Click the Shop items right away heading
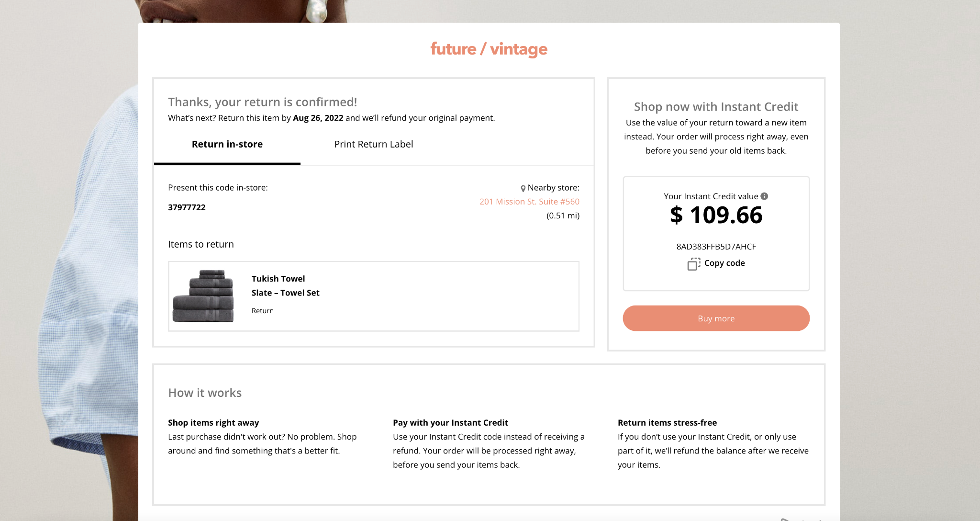 tap(213, 422)
